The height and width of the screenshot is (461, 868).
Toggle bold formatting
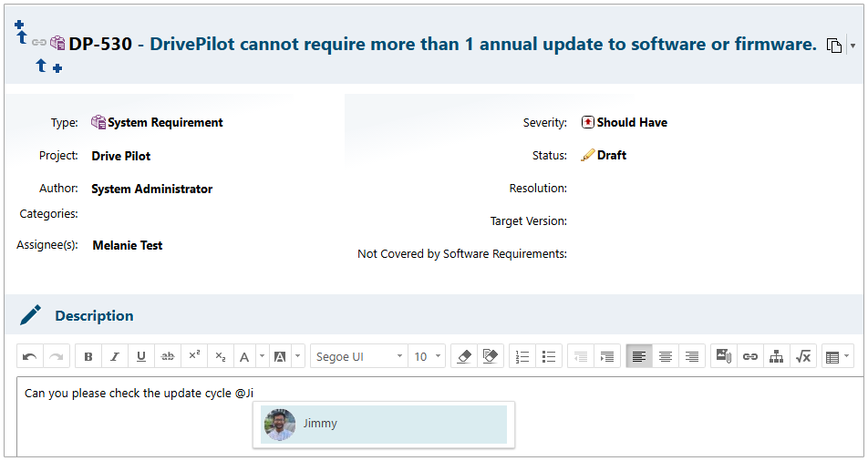88,356
